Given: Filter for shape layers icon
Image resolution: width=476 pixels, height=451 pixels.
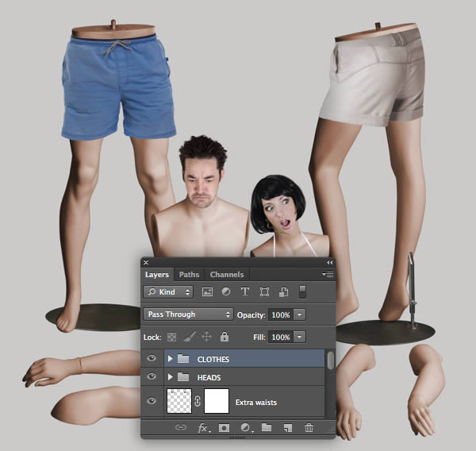Looking at the screenshot, I should point(264,292).
